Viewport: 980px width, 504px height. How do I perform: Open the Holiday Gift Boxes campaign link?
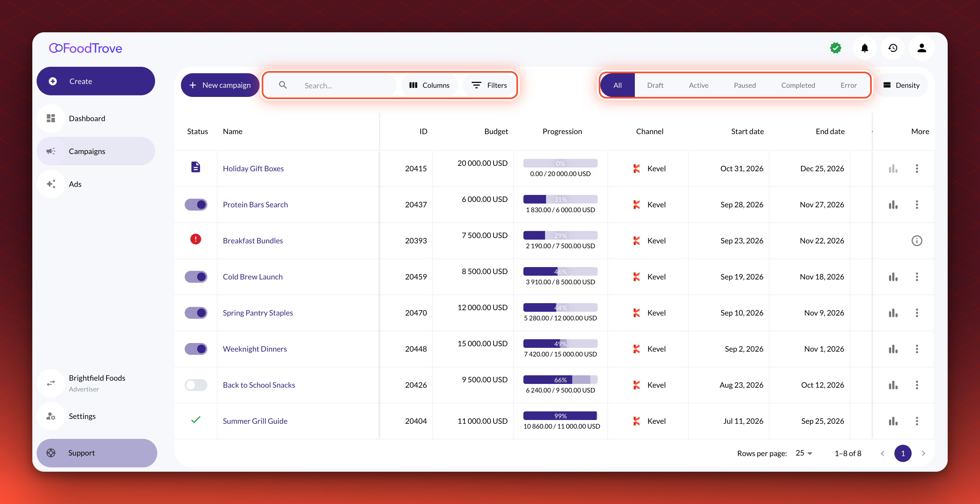253,169
